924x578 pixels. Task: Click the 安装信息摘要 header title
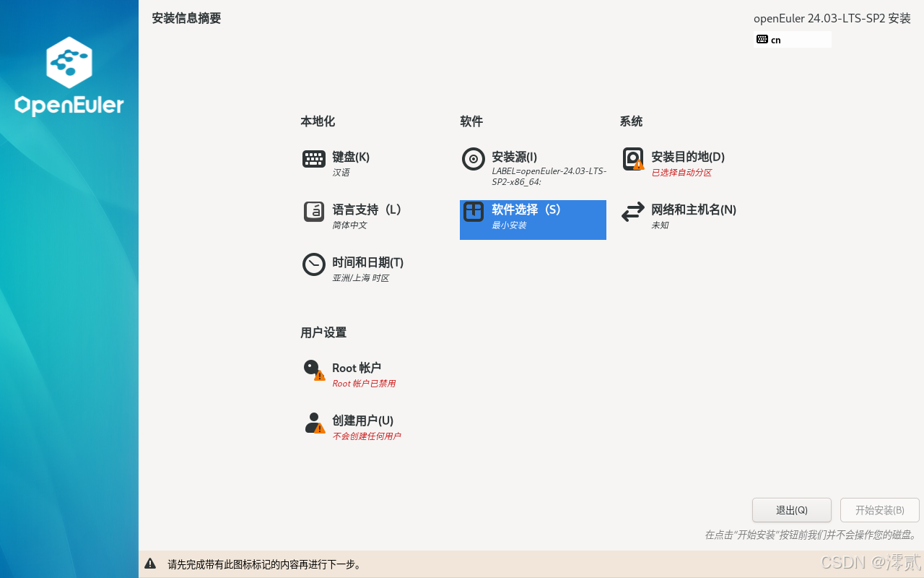(186, 18)
